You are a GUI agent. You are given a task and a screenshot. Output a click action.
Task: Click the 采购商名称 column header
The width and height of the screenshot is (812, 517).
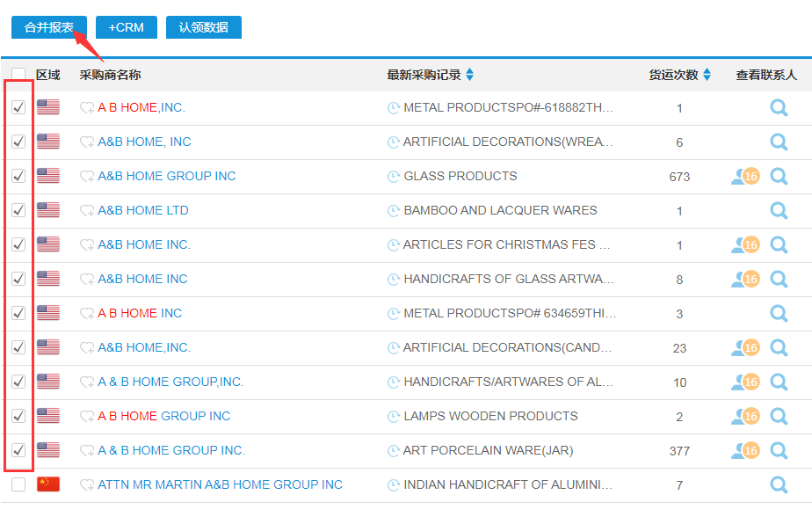click(x=110, y=75)
